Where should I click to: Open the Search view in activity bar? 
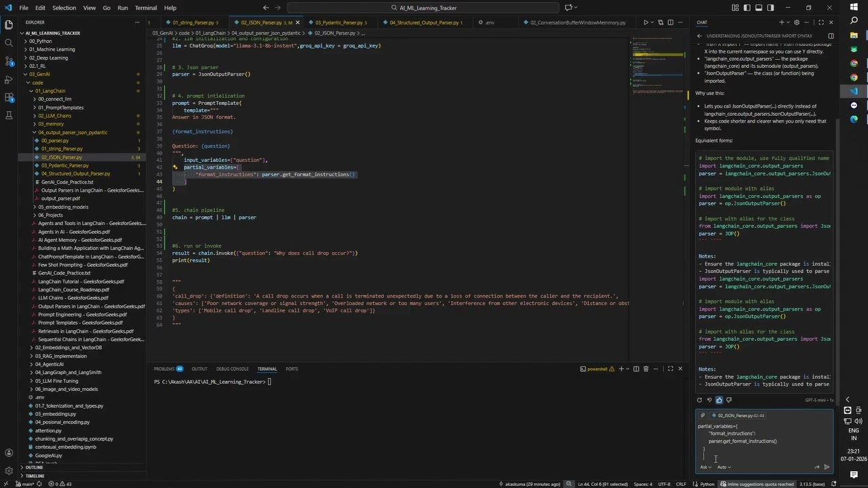[9, 43]
